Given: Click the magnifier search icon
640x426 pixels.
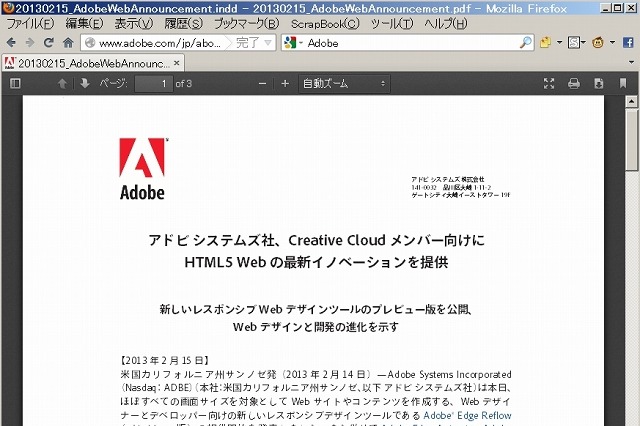Looking at the screenshot, I should [x=525, y=42].
